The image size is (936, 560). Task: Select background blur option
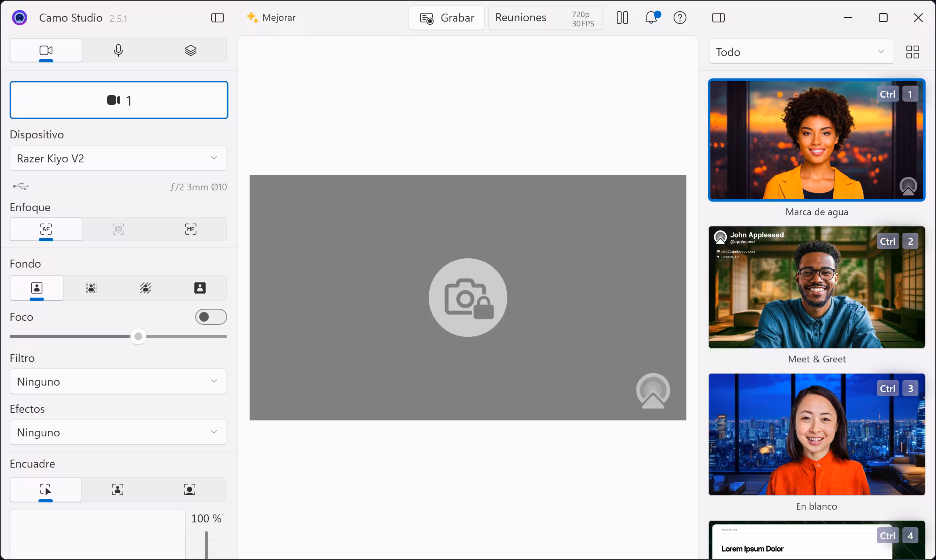91,288
